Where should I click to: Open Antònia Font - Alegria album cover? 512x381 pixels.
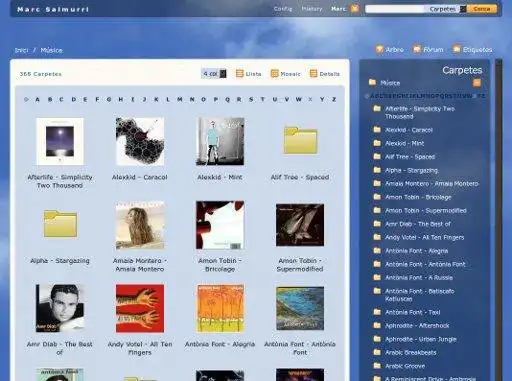220,308
